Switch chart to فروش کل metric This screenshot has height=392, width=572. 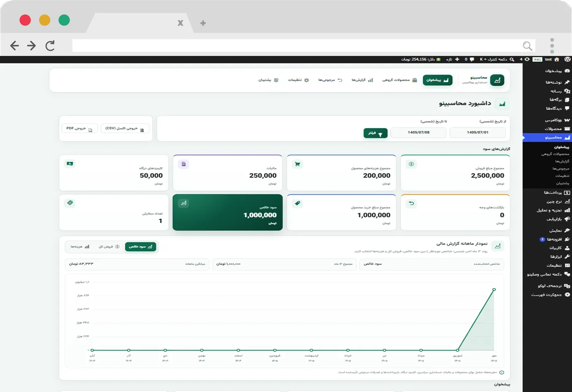pos(109,247)
